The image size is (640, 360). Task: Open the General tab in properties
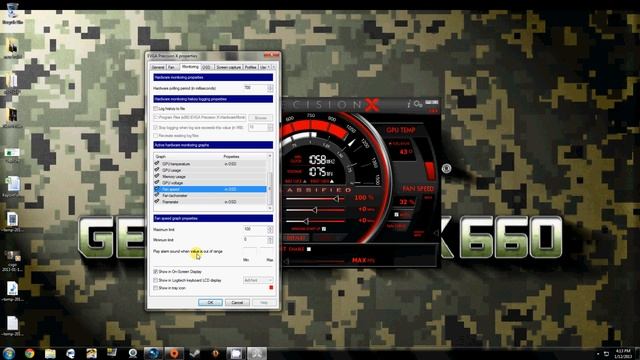pos(158,67)
